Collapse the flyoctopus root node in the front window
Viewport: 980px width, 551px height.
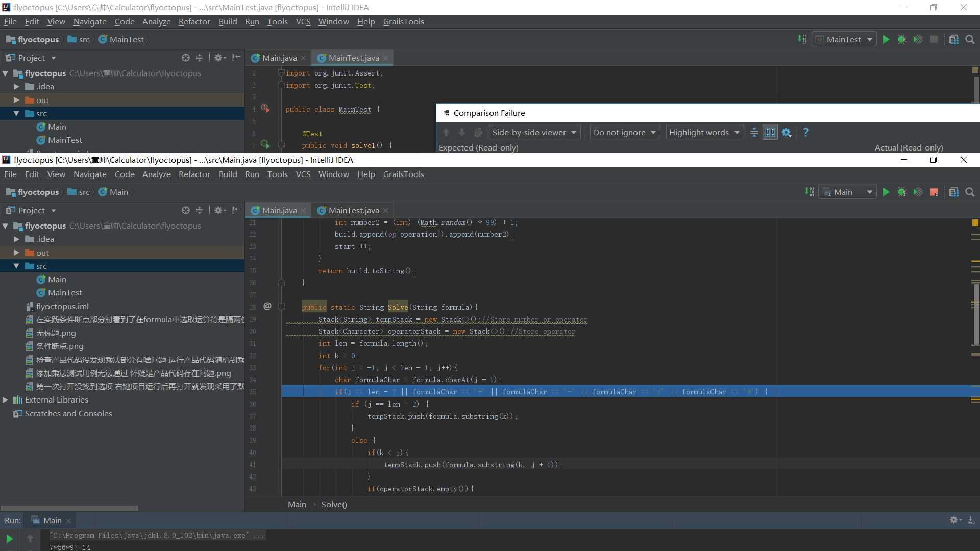tap(6, 226)
